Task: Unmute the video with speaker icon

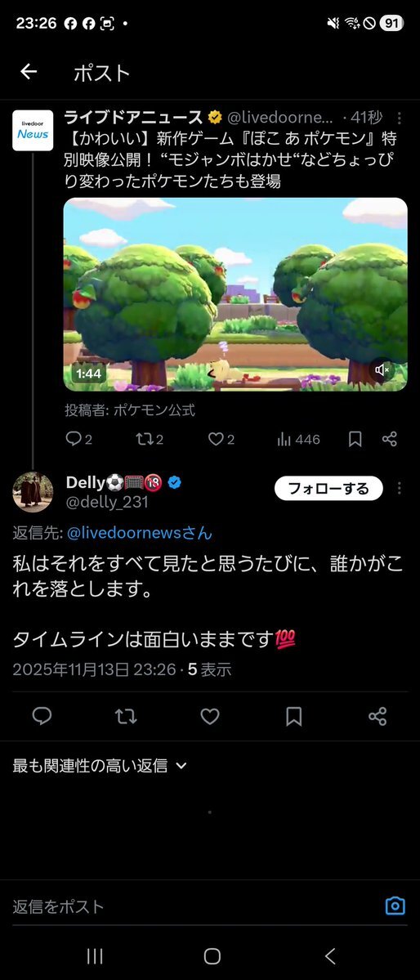Action: coord(382,370)
